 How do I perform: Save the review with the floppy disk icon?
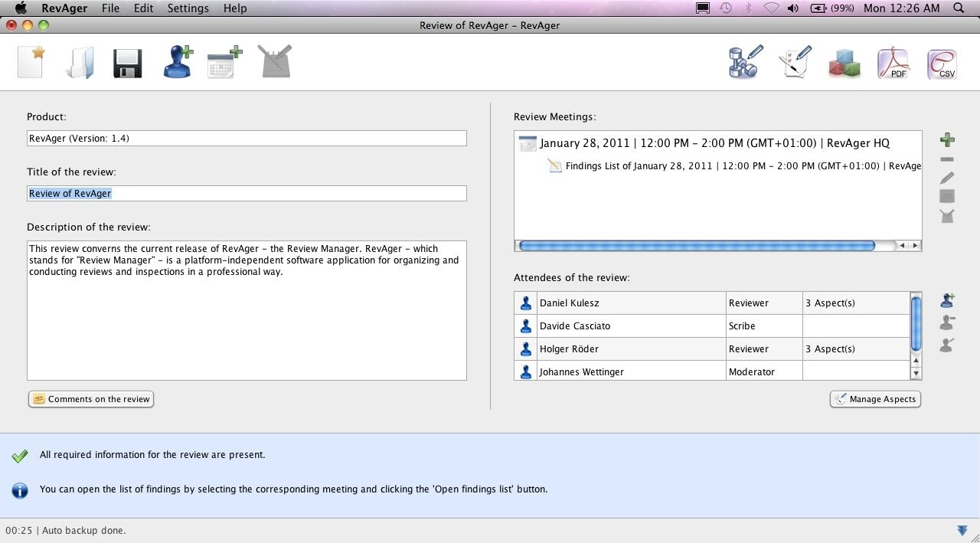[x=128, y=64]
